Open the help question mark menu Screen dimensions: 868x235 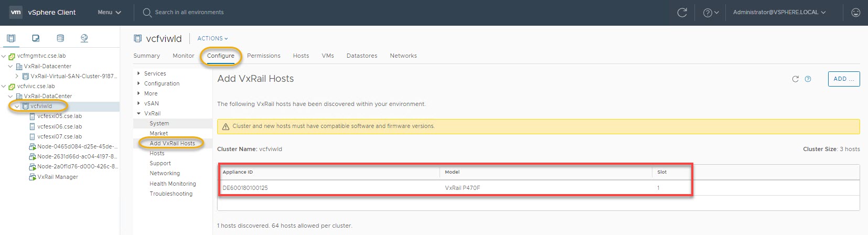710,13
